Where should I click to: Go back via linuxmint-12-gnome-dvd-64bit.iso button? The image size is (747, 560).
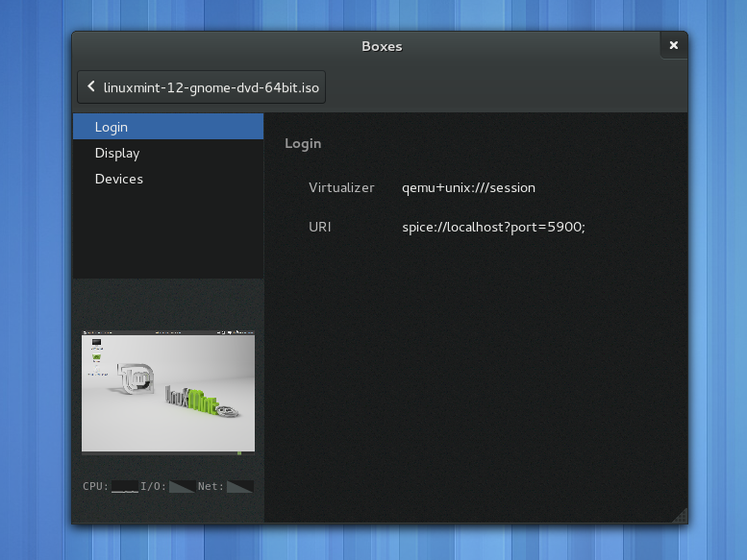(x=202, y=87)
